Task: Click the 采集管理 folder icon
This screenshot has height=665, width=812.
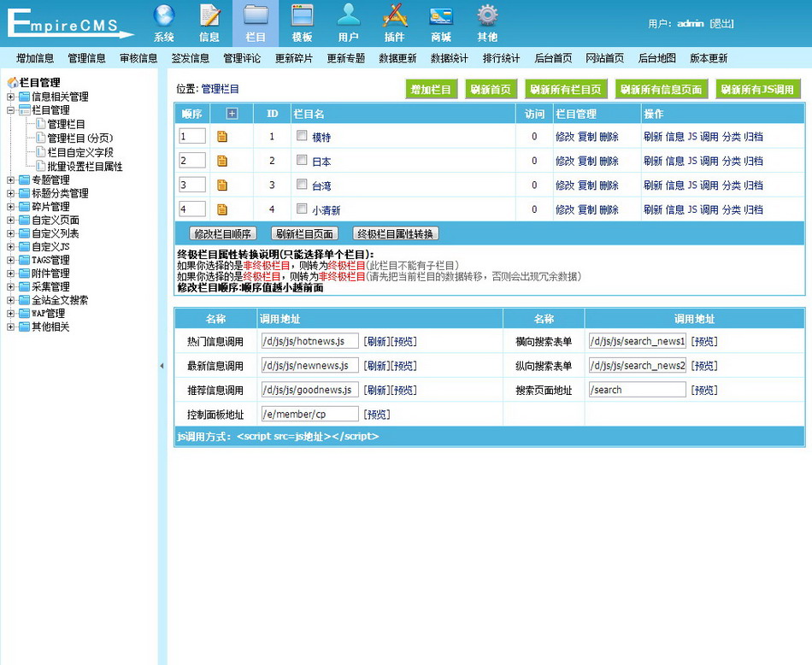Action: coord(24,287)
